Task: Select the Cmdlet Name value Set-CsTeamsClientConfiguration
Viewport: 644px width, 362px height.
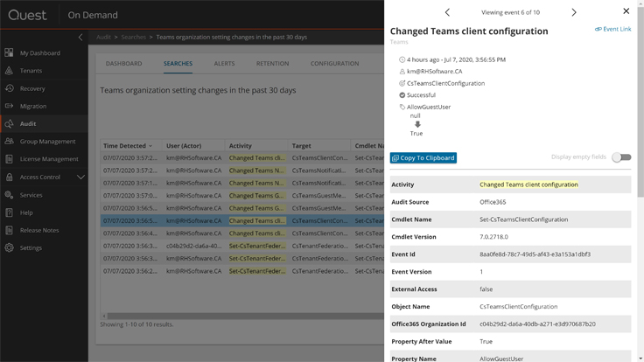Action: (x=523, y=219)
